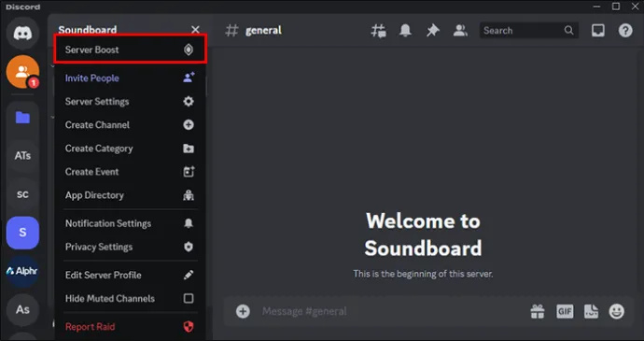Choose Report Raid
This screenshot has height=341, width=644.
click(130, 327)
